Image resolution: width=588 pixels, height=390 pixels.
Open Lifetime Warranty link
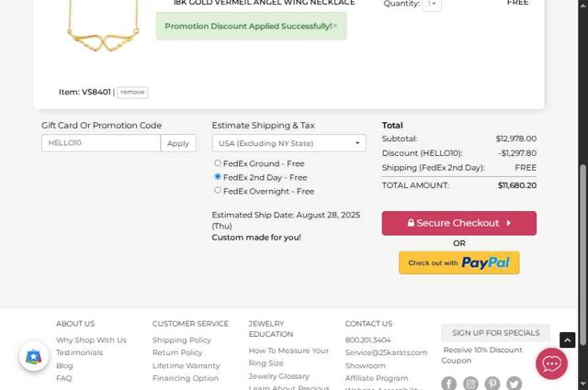pos(186,365)
